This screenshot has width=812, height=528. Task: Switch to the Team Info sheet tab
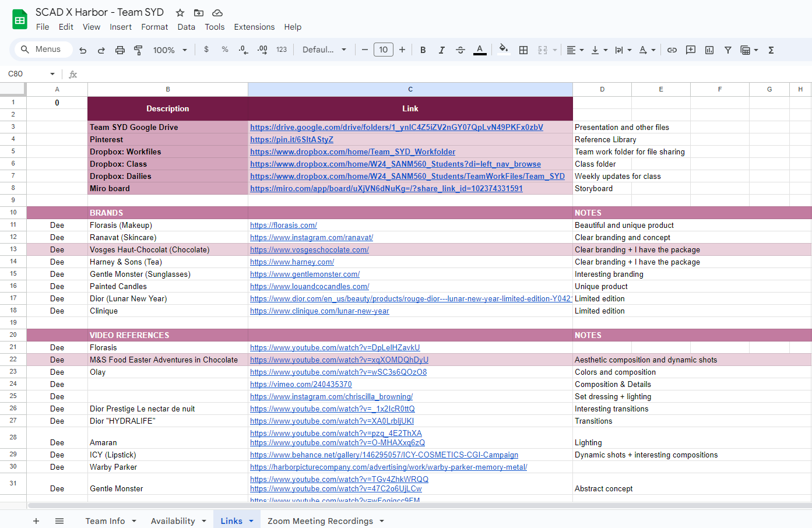[x=105, y=521]
